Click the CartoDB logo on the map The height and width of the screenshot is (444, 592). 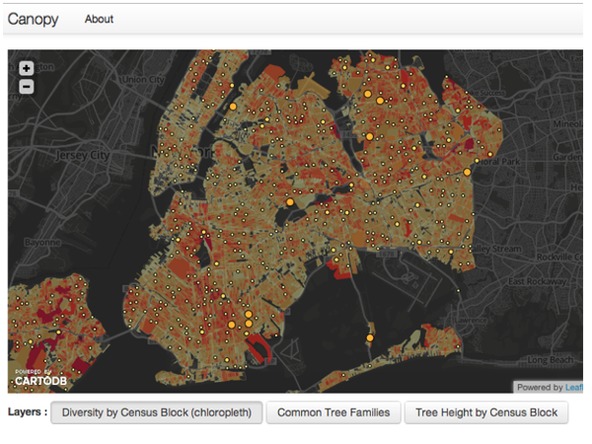(41, 378)
